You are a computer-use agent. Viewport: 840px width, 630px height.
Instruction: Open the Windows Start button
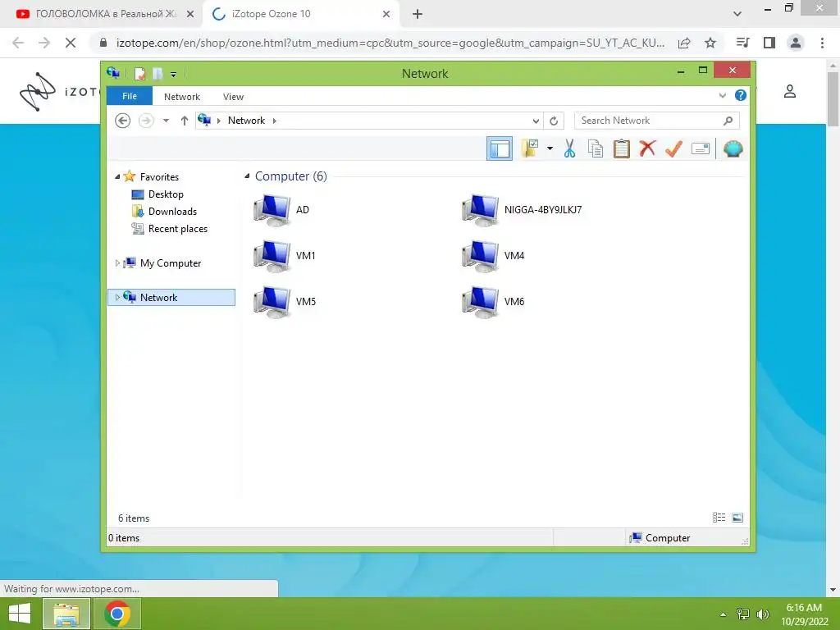click(x=20, y=614)
